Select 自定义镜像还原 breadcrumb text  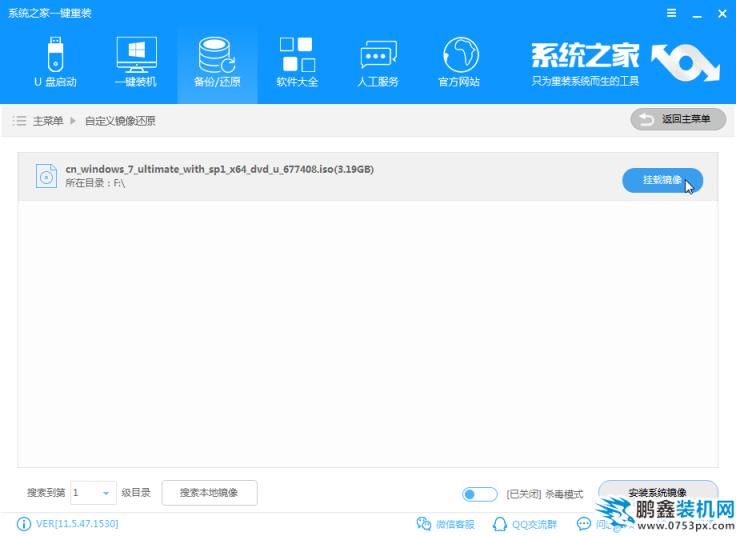coord(120,121)
